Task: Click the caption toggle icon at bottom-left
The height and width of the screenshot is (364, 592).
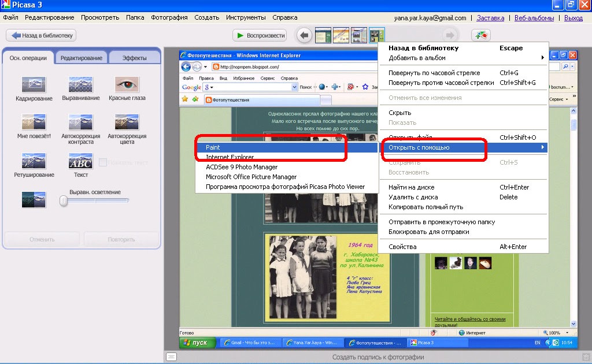Action: (x=171, y=356)
